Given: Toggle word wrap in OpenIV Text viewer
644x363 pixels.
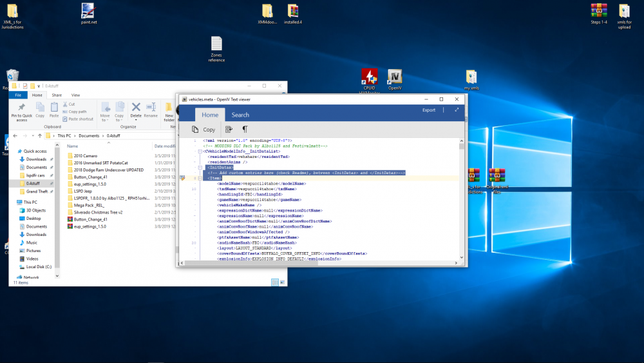Looking at the screenshot, I should [229, 130].
